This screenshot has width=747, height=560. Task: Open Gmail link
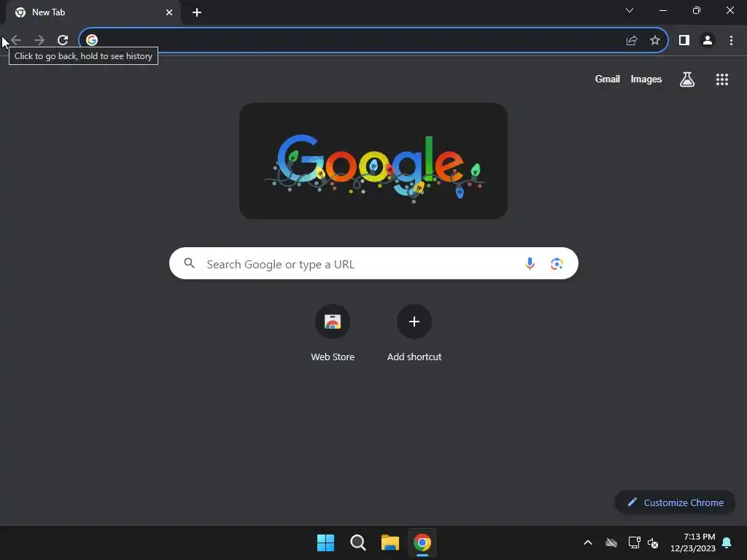click(608, 79)
